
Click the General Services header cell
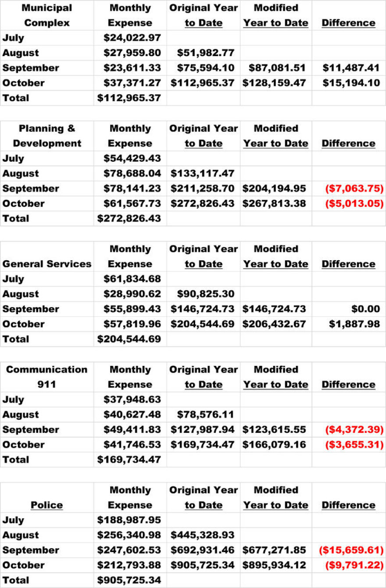click(x=47, y=264)
